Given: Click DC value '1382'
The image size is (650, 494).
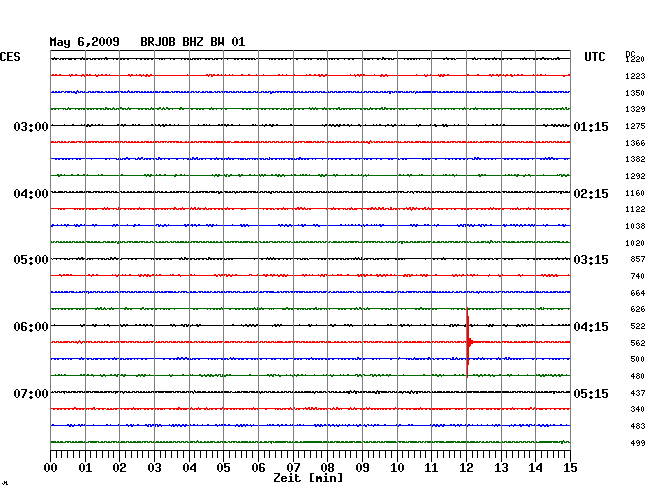Looking at the screenshot, I should pyautogui.click(x=635, y=159).
